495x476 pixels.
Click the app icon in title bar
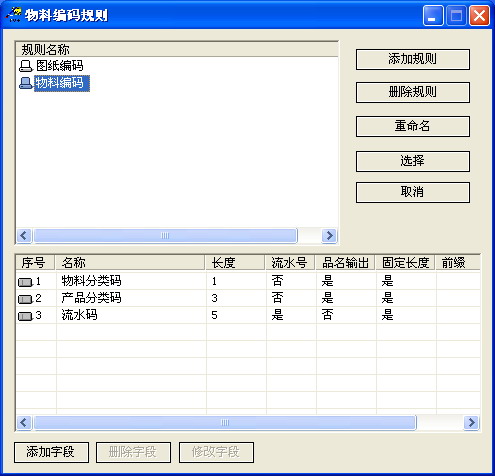13,15
